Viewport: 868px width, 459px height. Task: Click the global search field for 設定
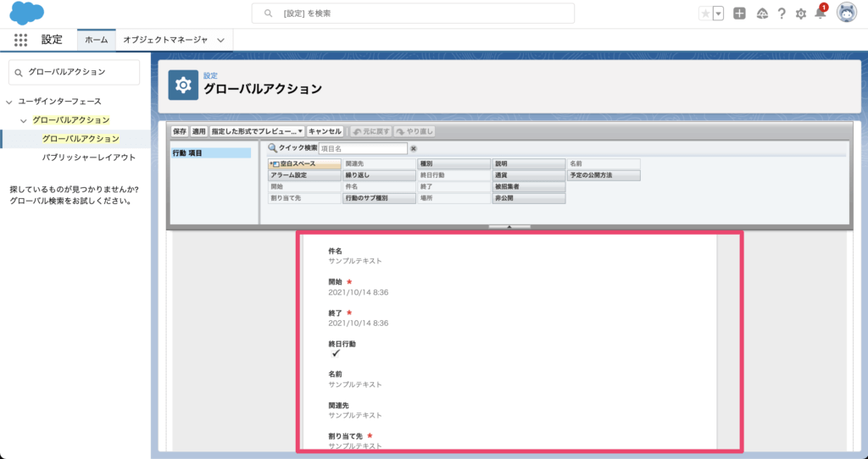click(x=413, y=14)
